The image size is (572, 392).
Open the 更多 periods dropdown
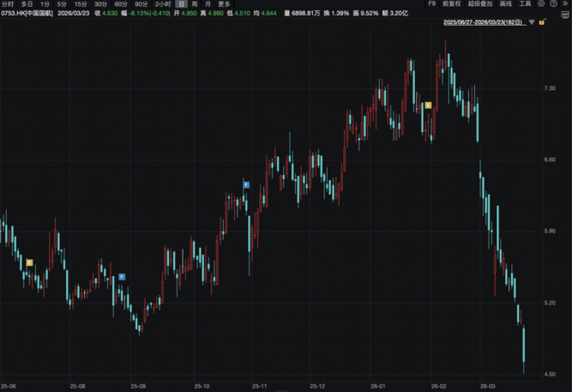[224, 4]
